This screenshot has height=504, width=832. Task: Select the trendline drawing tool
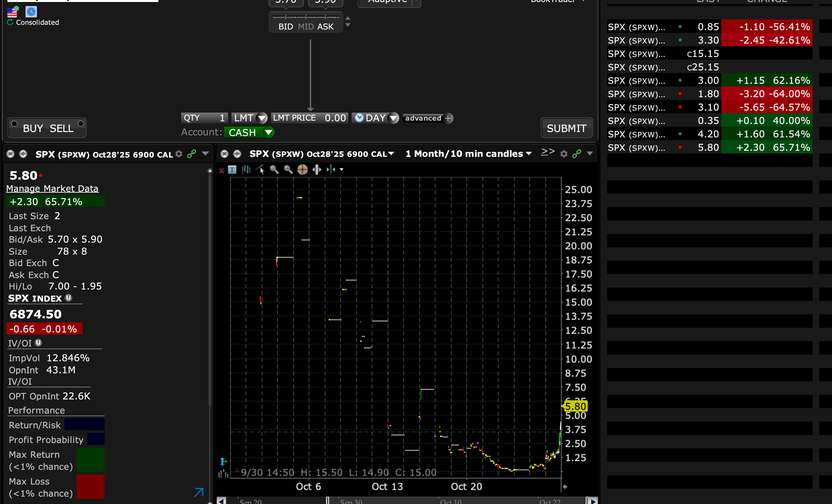260,170
